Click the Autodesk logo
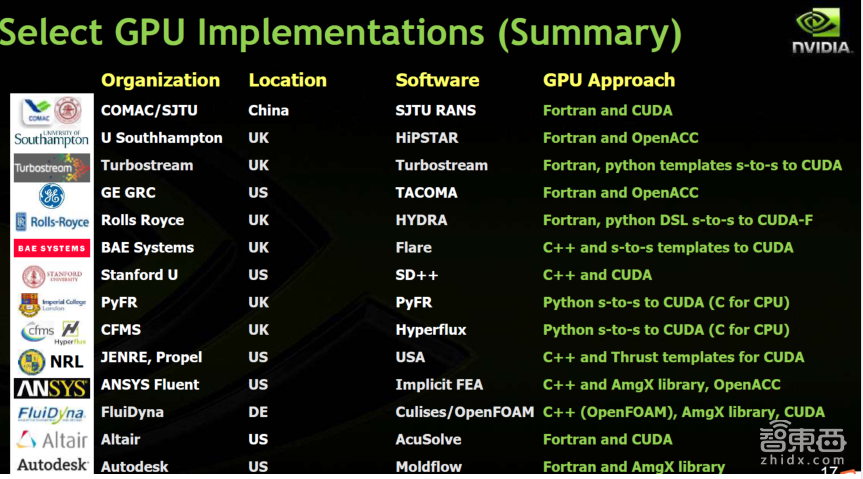The height and width of the screenshot is (479, 863). point(51,465)
